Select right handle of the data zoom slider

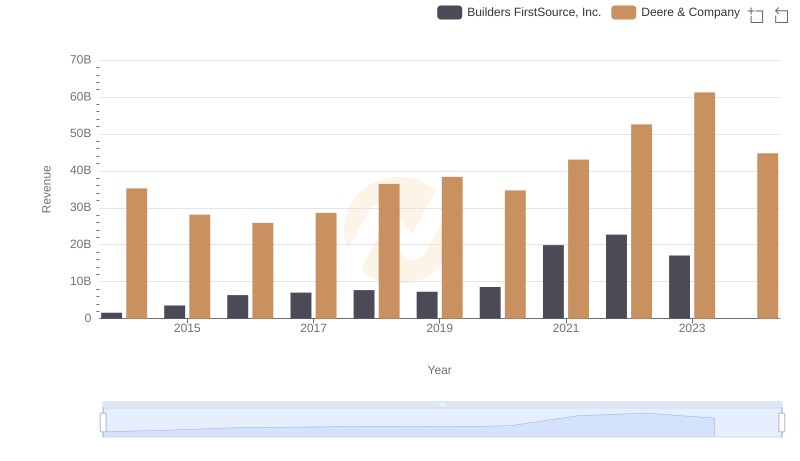(x=782, y=423)
